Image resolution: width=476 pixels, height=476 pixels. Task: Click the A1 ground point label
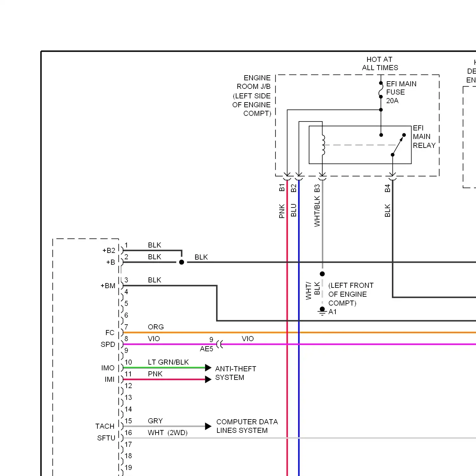pyautogui.click(x=333, y=312)
